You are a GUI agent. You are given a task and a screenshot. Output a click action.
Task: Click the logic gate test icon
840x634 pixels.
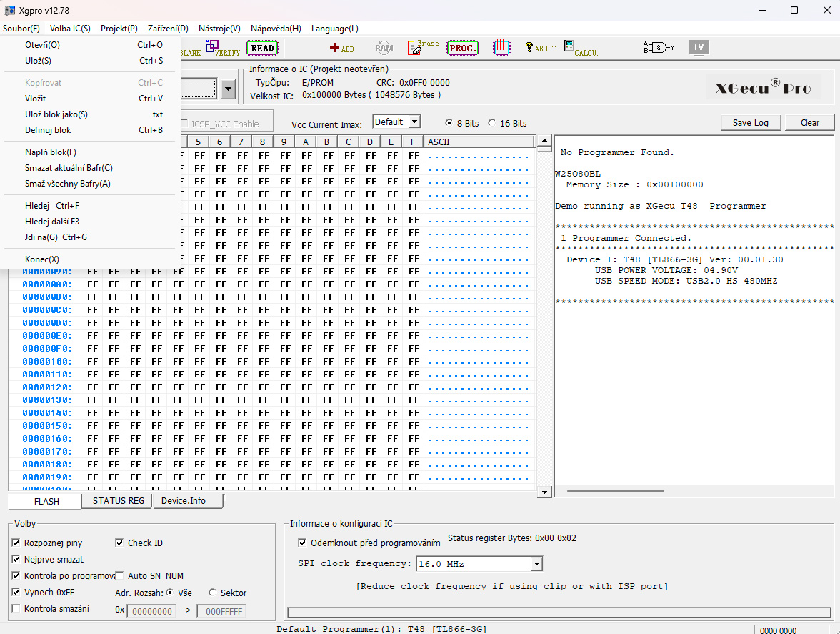tap(659, 48)
